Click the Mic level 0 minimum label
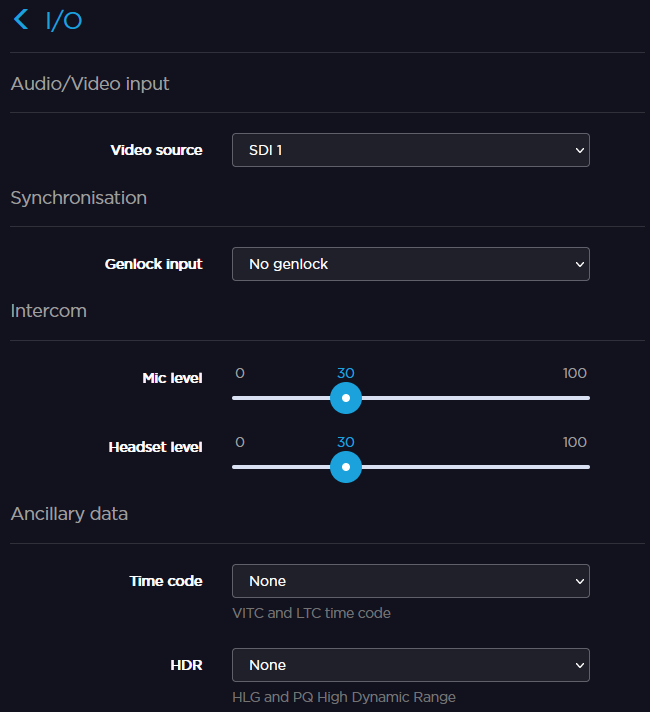The image size is (650, 712). pyautogui.click(x=240, y=373)
